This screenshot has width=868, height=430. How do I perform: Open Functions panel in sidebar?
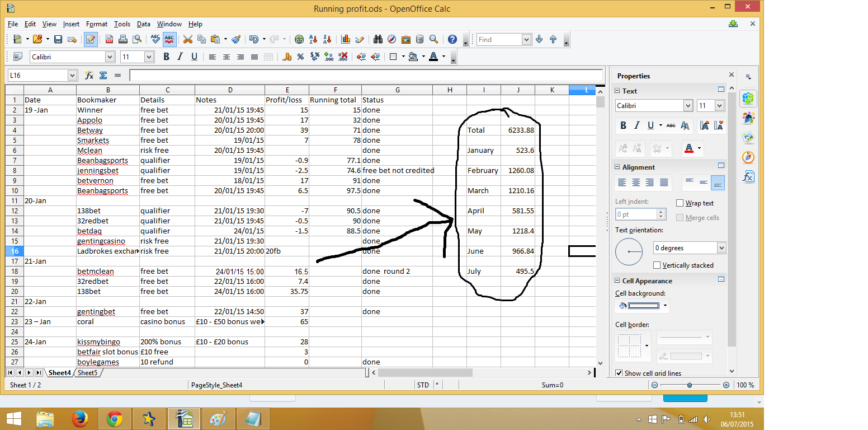point(748,176)
